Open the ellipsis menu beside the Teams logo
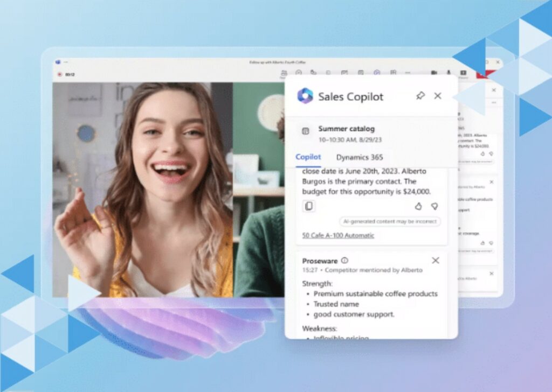 (x=66, y=62)
